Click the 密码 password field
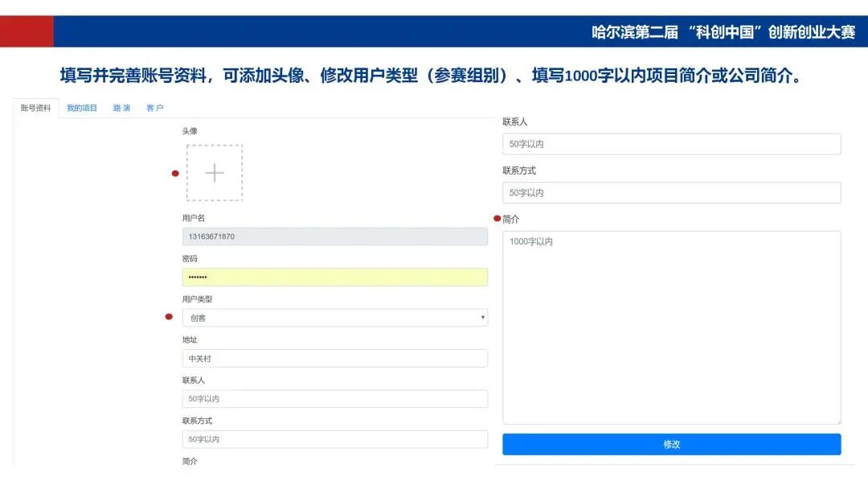The height and width of the screenshot is (489, 868). point(334,277)
